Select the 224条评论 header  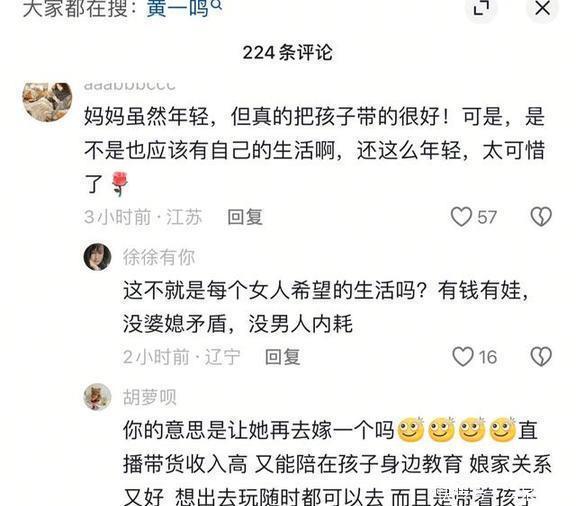click(x=287, y=53)
